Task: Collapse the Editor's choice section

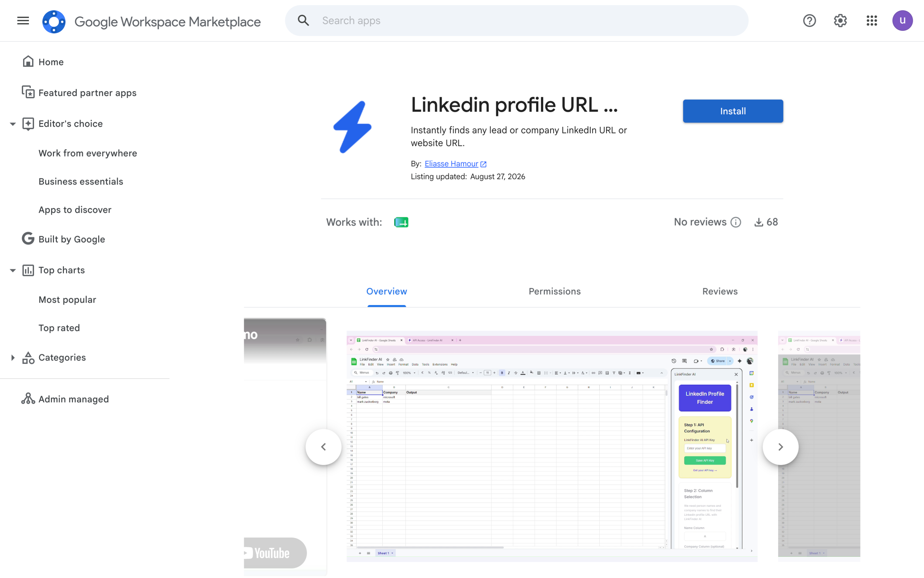Action: click(x=13, y=124)
